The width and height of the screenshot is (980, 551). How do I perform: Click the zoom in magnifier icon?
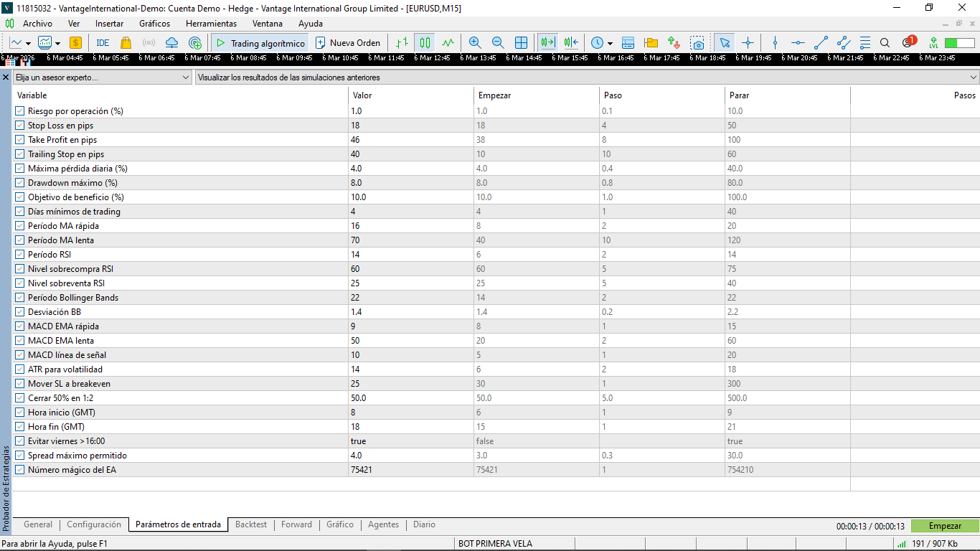pyautogui.click(x=474, y=43)
